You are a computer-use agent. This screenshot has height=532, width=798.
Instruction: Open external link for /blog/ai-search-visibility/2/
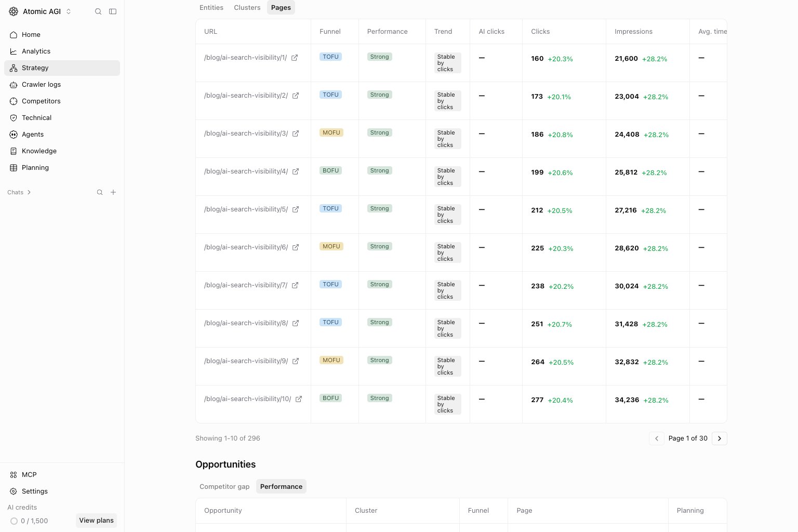point(296,96)
